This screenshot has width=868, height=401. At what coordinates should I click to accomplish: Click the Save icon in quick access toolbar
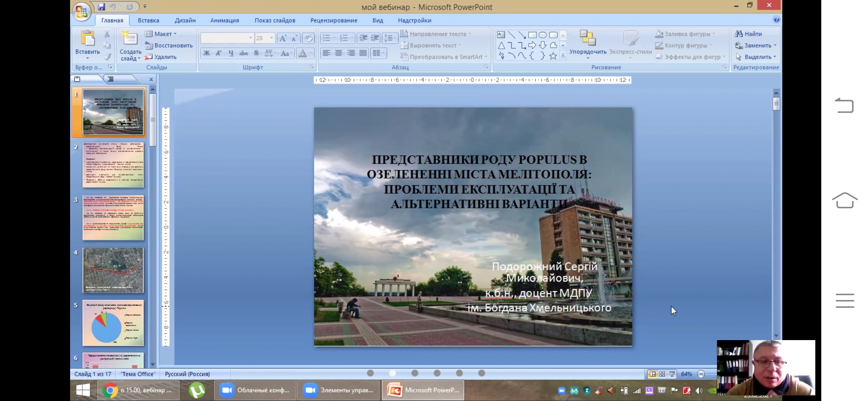coord(101,7)
